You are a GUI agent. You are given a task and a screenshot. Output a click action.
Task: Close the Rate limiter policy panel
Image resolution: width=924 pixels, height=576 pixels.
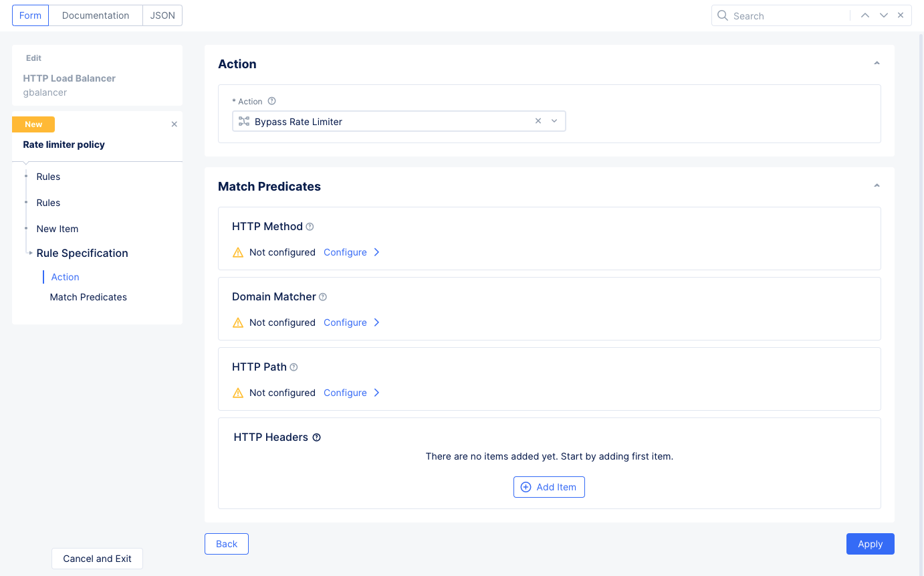[175, 124]
